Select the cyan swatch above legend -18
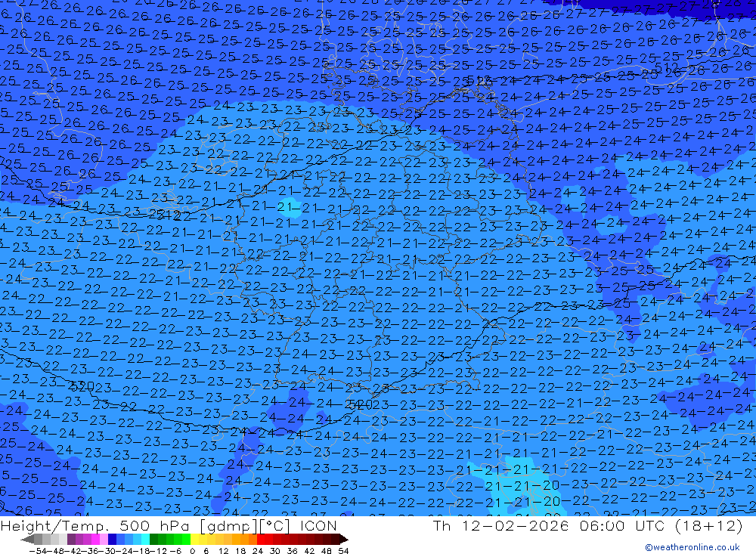This screenshot has width=756, height=554. (x=145, y=540)
